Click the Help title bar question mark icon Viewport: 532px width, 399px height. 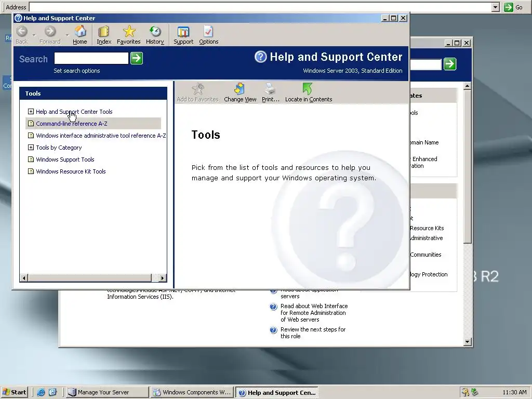(18, 18)
